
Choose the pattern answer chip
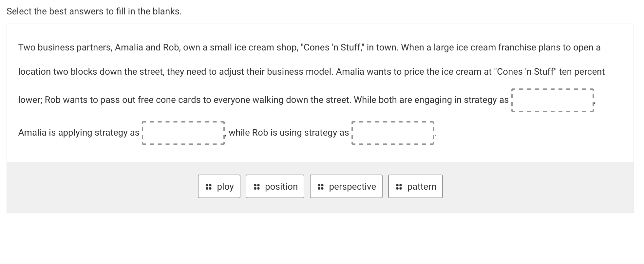415,186
